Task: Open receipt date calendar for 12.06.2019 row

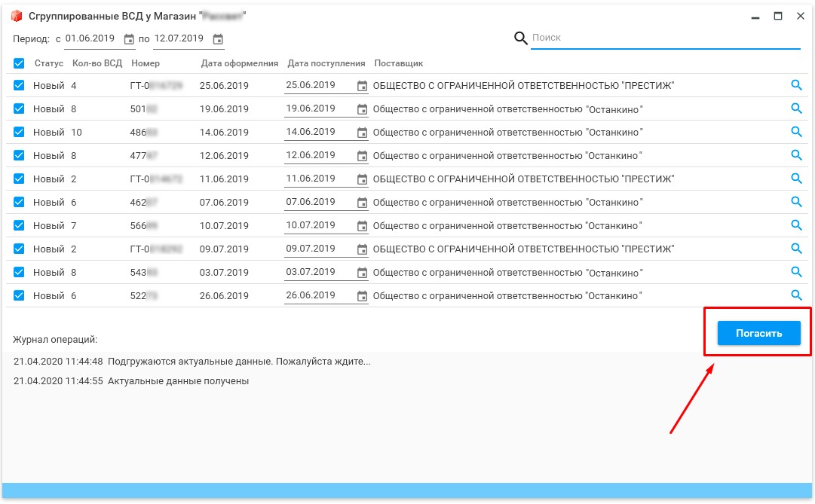Action: click(363, 156)
